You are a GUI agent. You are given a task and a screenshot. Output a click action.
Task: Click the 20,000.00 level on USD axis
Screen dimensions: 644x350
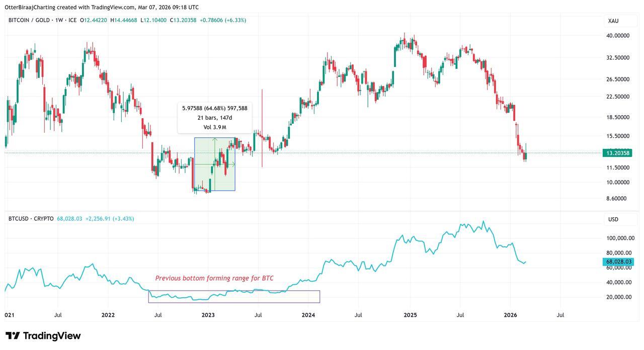pos(618,297)
